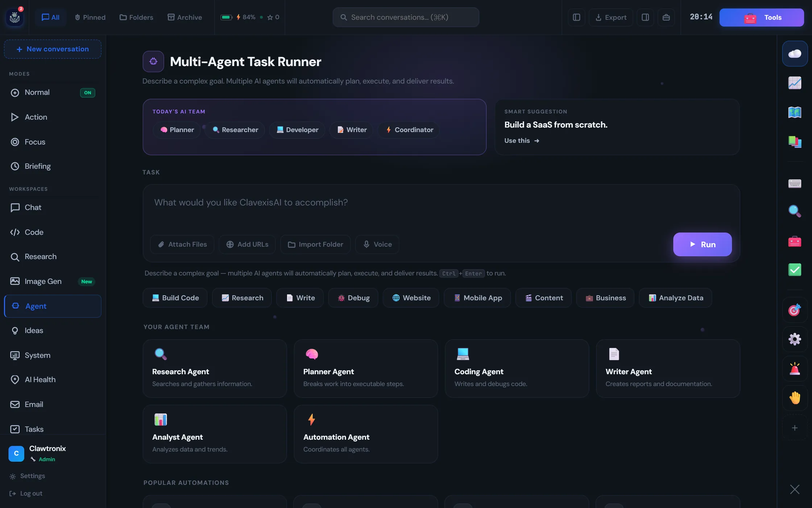Open the briefcase icon in top bar
812x508 pixels.
[666, 17]
